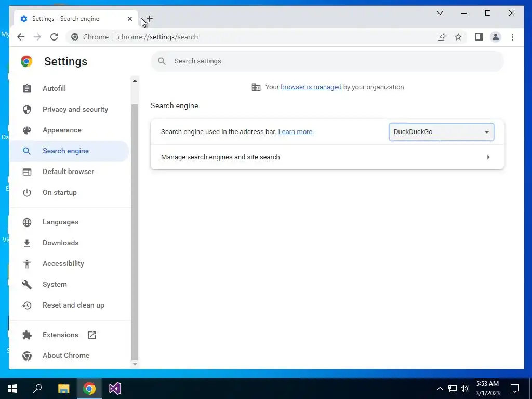Open the profile avatar button
532x399 pixels.
tap(496, 37)
